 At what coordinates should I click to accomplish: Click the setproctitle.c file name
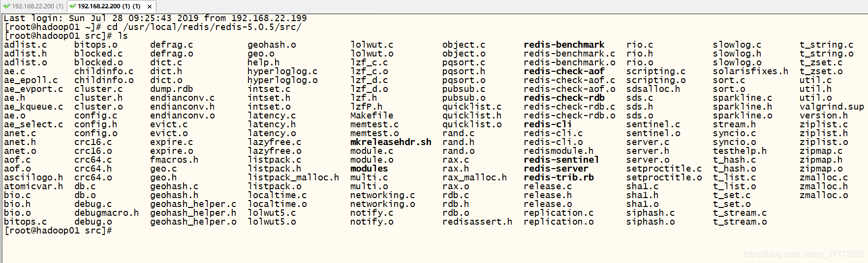coord(664,169)
